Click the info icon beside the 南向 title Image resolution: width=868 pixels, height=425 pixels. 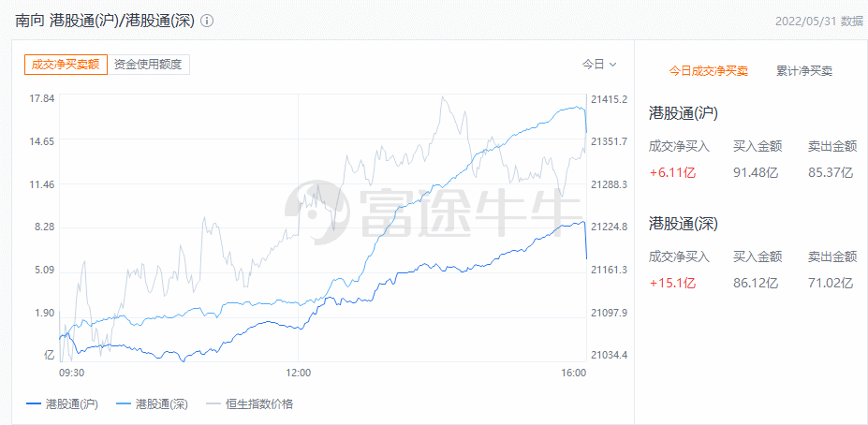(x=207, y=21)
